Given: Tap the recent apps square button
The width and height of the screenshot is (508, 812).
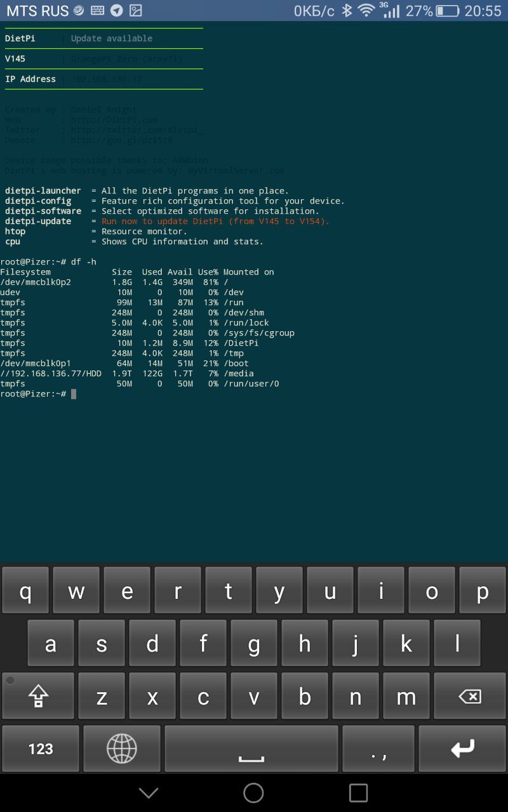Looking at the screenshot, I should point(359,793).
